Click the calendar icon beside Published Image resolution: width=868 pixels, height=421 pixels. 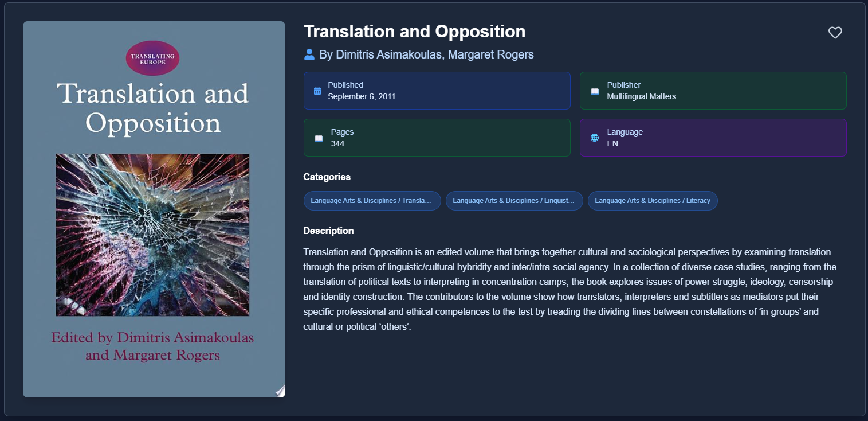coord(317,91)
